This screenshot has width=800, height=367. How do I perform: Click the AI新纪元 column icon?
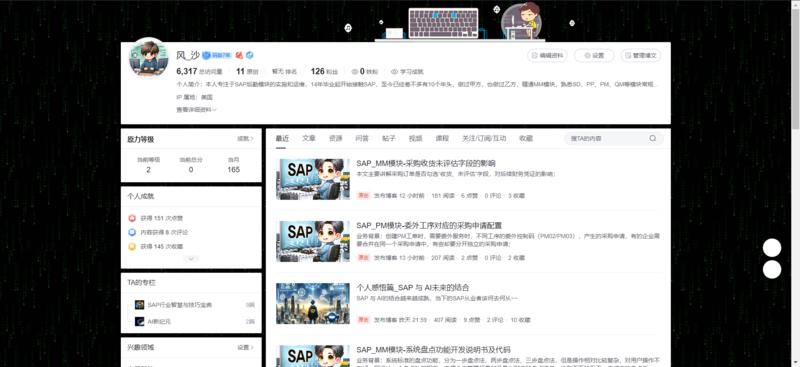[139, 322]
